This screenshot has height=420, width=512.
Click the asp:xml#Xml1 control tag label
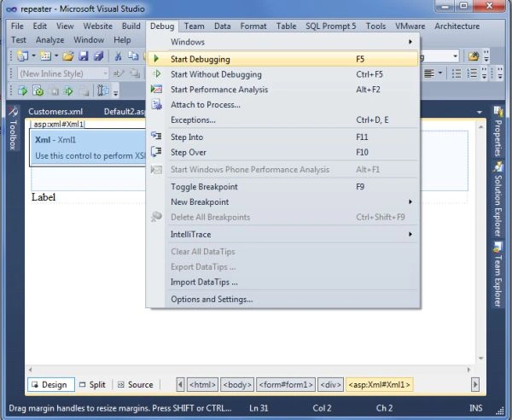point(58,124)
